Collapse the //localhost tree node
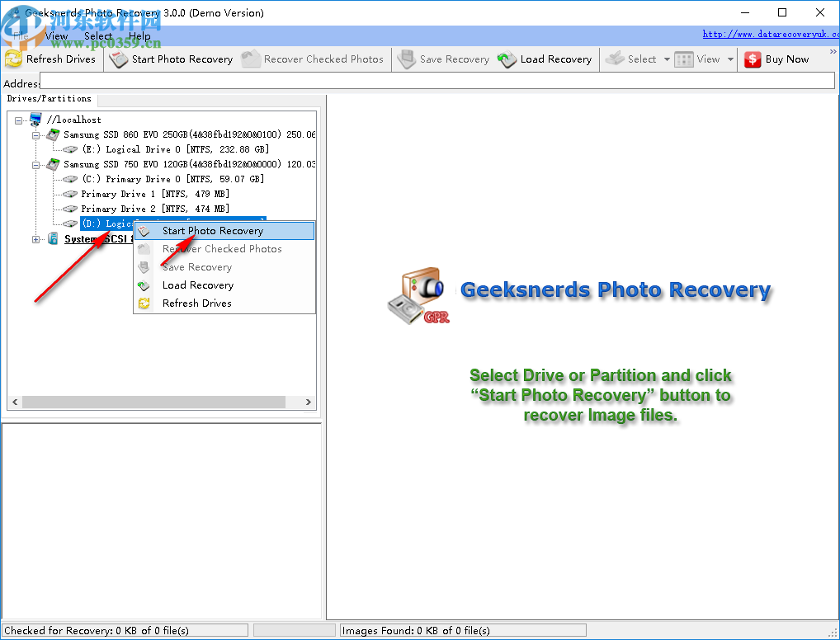This screenshot has height=640, width=840. pos(18,120)
